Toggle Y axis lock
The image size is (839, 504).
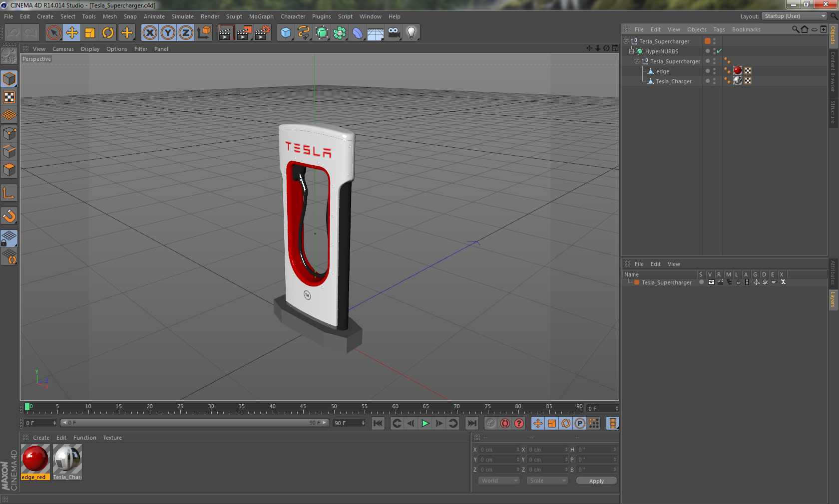(168, 33)
